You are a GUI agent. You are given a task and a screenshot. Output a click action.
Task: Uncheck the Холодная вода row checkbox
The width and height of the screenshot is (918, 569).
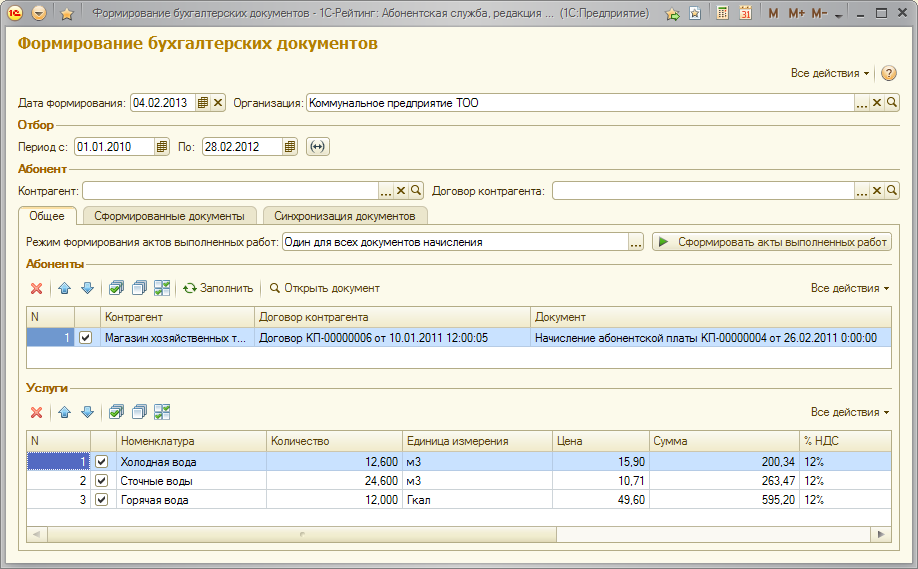pyautogui.click(x=101, y=462)
